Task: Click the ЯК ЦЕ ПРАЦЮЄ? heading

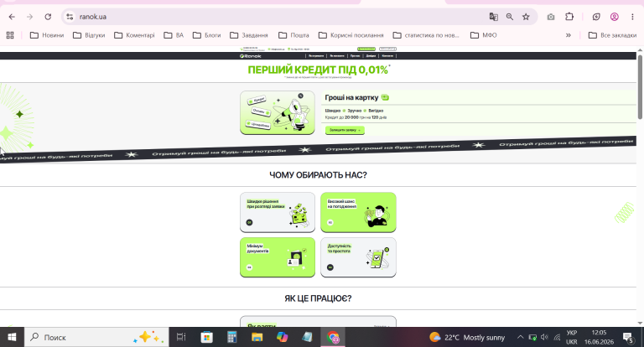Action: coord(318,298)
